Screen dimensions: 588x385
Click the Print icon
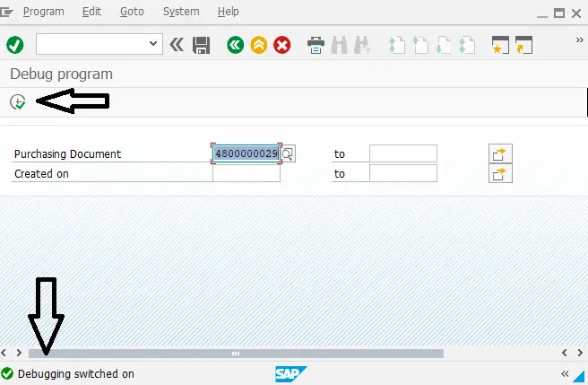316,45
